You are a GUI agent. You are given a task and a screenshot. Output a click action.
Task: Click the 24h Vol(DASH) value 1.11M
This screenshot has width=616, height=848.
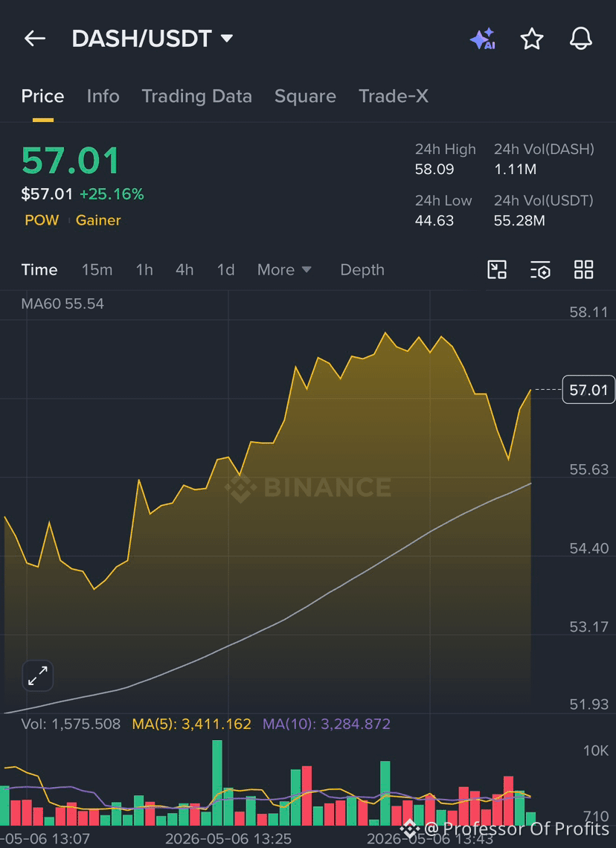click(x=516, y=170)
